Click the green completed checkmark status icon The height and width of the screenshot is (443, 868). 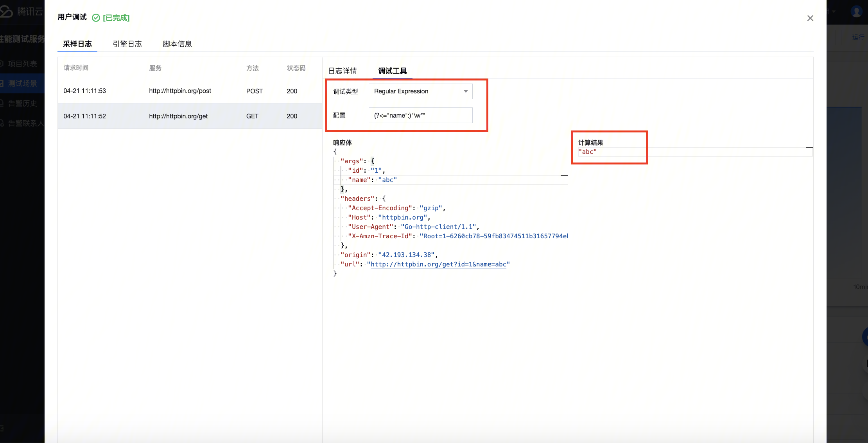pyautogui.click(x=96, y=18)
